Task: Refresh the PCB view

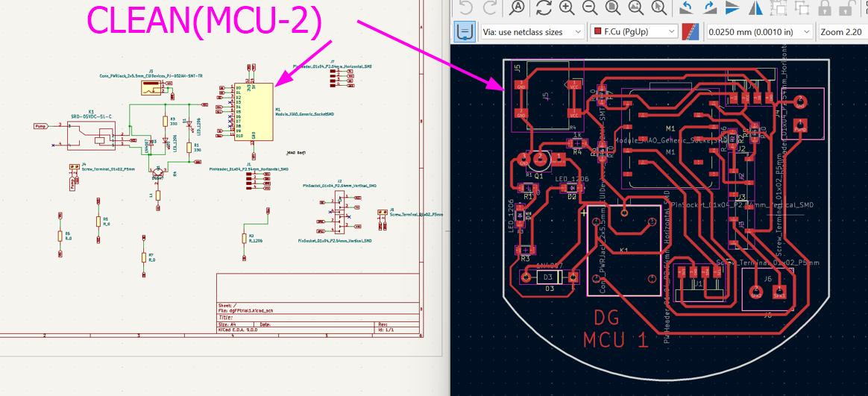Action: click(544, 7)
